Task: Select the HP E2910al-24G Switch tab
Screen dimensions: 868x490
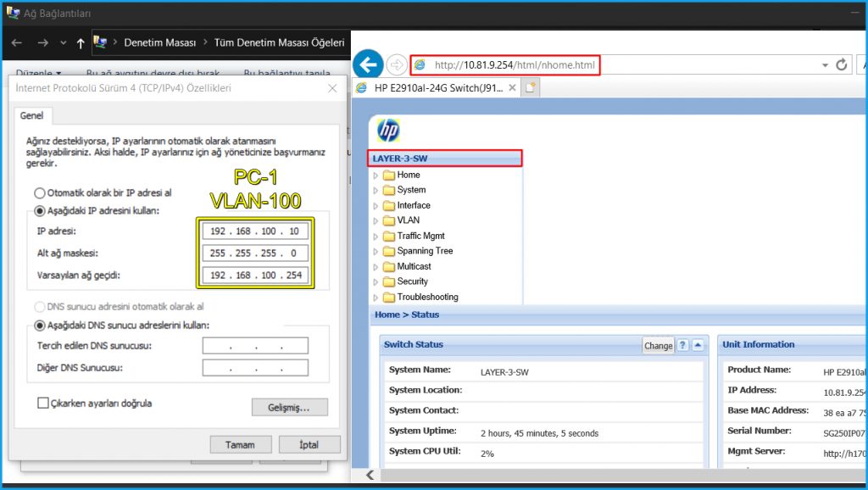Action: pos(437,87)
